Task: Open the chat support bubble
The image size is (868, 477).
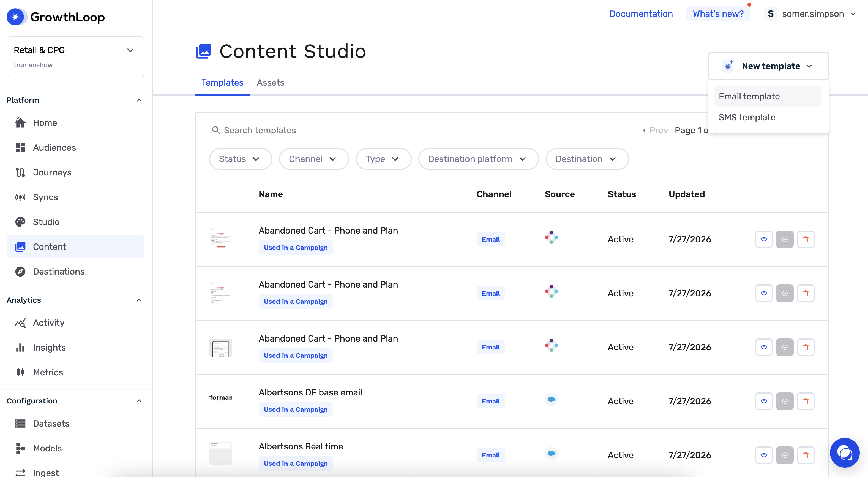Action: point(844,452)
